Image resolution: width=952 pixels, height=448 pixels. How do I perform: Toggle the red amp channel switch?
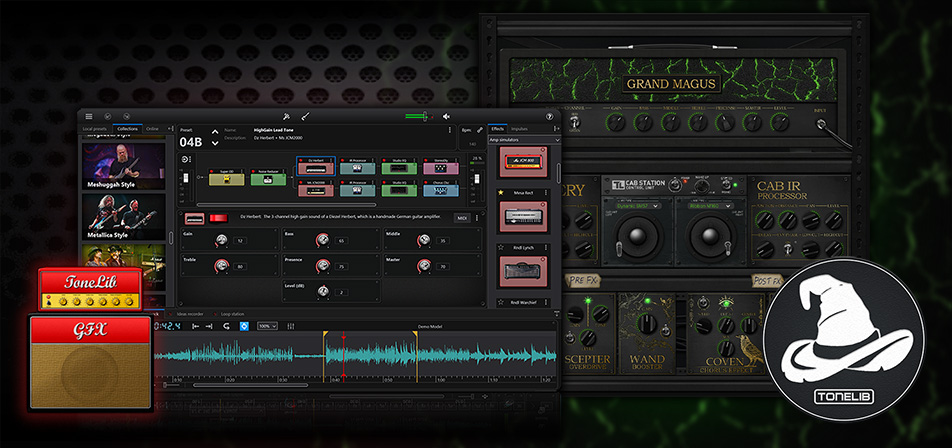click(x=219, y=218)
